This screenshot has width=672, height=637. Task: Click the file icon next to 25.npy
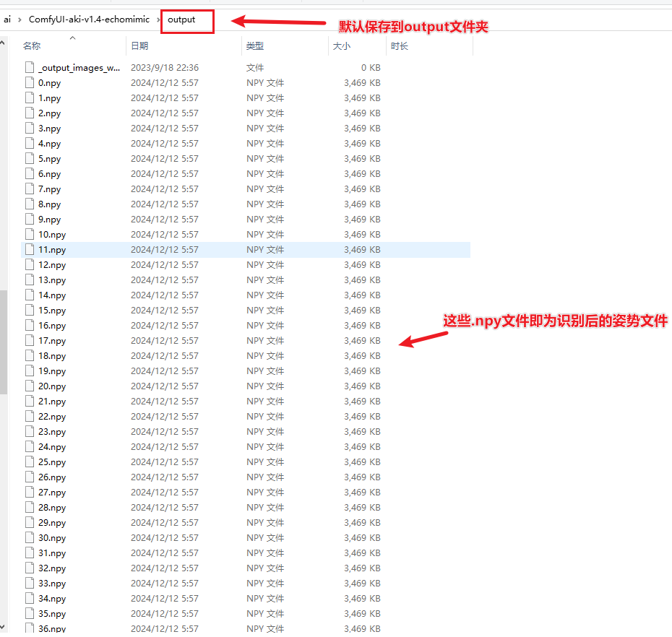point(30,462)
